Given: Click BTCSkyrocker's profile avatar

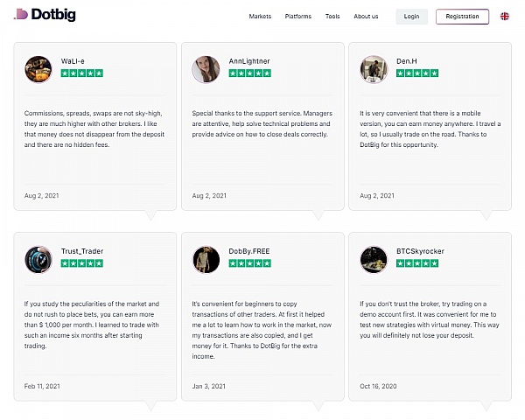Looking at the screenshot, I should 374,259.
